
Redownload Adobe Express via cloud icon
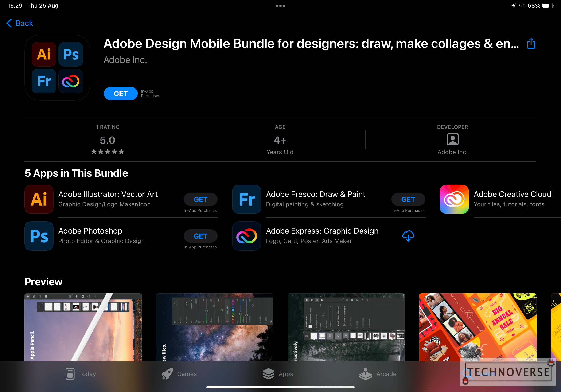point(408,236)
